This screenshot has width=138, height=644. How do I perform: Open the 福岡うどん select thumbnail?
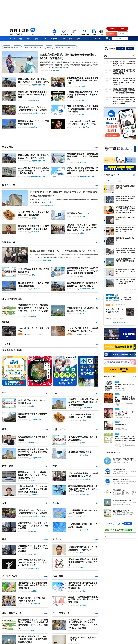pyautogui.click(x=40, y=371)
